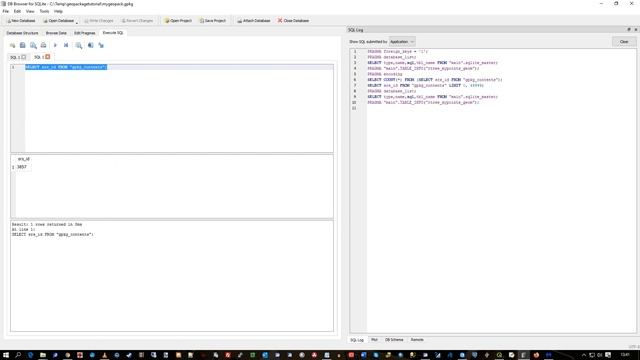Select the Execute SQL tab
The height and width of the screenshot is (360, 640).
113,33
